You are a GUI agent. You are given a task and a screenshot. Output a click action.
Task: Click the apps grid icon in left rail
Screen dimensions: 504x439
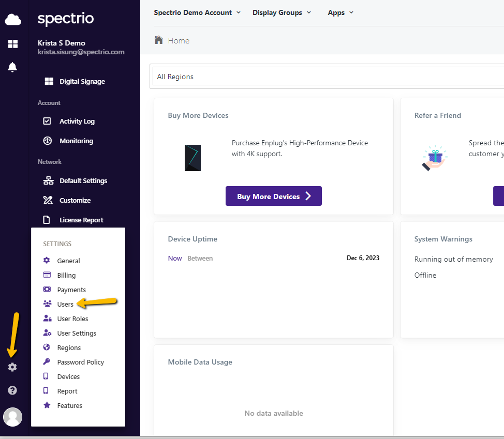pyautogui.click(x=12, y=44)
